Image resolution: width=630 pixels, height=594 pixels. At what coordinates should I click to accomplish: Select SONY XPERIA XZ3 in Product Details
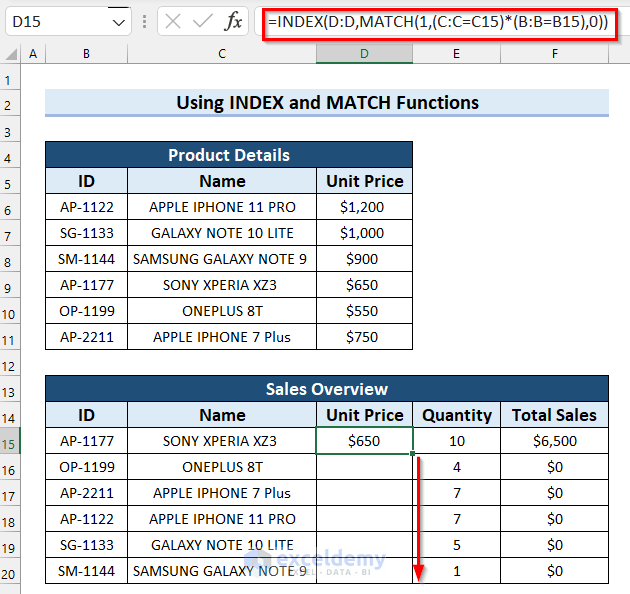(222, 285)
